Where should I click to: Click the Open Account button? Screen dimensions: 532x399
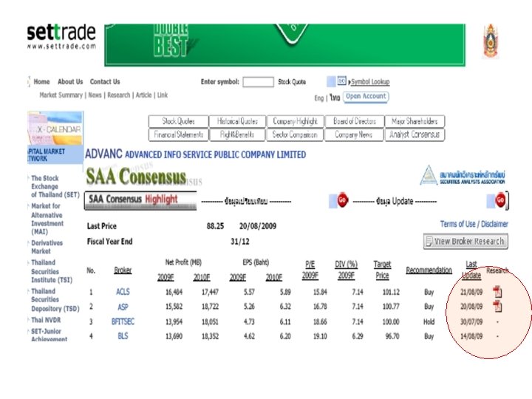pyautogui.click(x=366, y=96)
